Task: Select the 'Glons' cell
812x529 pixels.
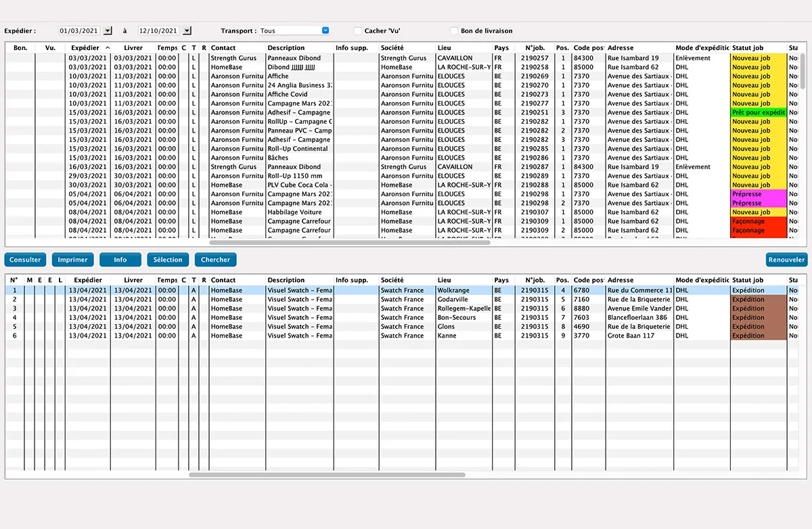Action: pos(464,326)
